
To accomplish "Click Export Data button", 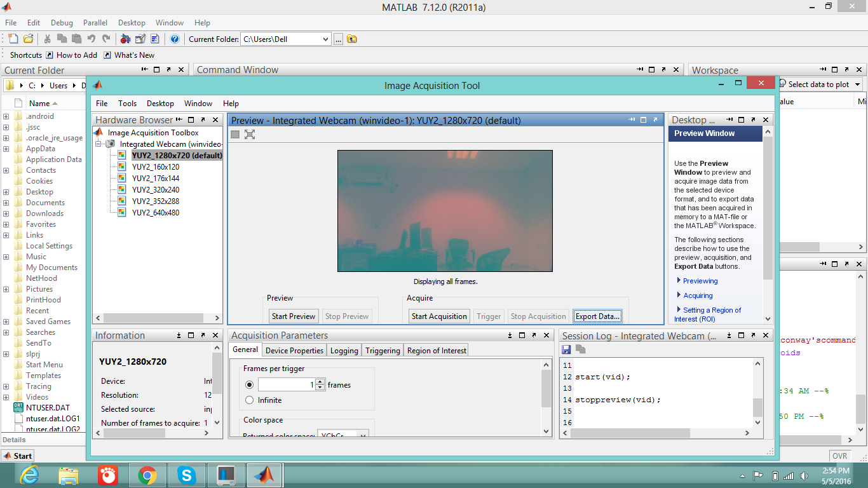I will click(597, 316).
